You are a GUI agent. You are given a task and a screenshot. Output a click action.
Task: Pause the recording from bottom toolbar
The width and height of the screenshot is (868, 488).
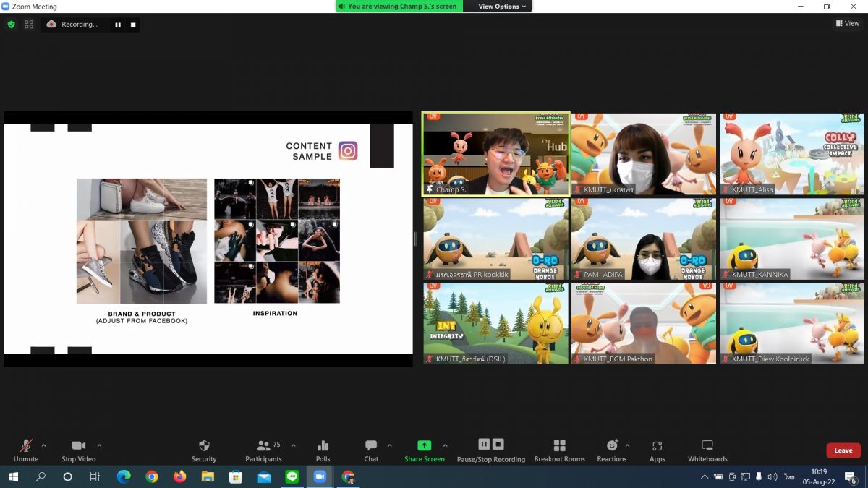(x=484, y=445)
